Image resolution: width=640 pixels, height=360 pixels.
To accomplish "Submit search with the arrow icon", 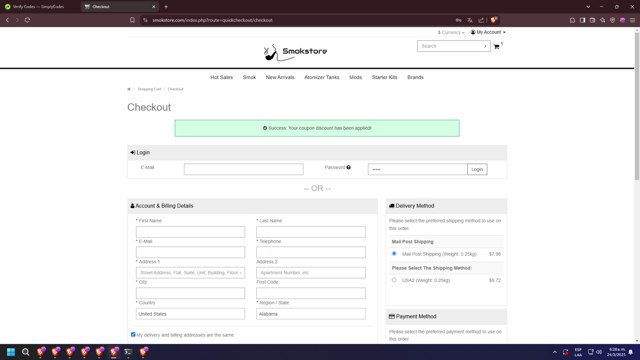I will (x=485, y=46).
